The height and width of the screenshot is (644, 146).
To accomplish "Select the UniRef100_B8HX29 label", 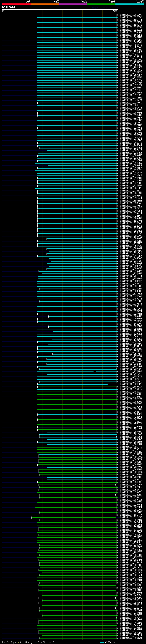I will (131, 387).
